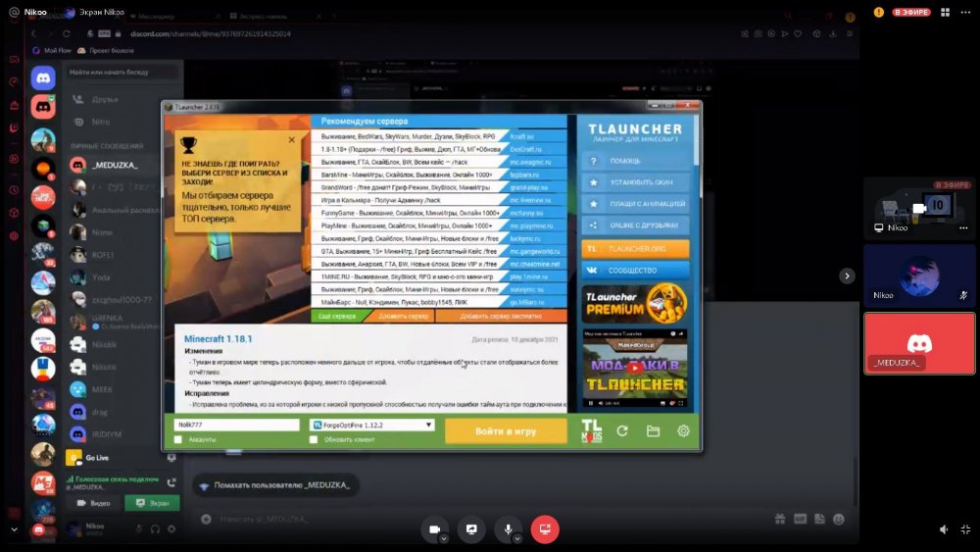Viewport: 980px width, 552px height.
Task: Click the Nolik777 nickname field
Action: [237, 425]
